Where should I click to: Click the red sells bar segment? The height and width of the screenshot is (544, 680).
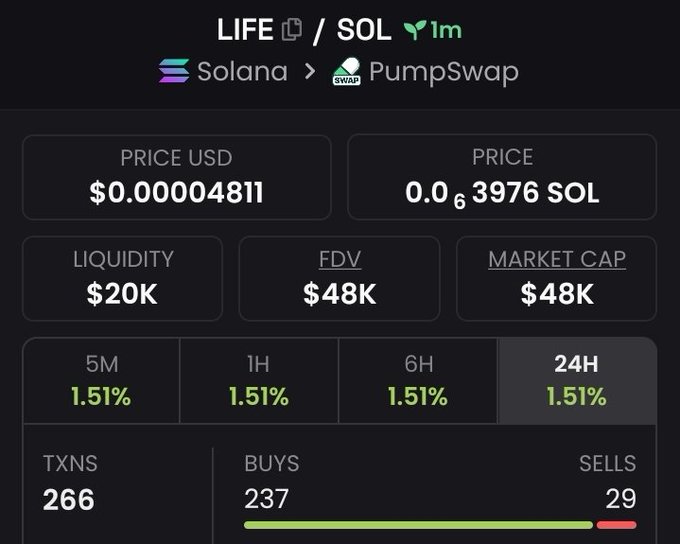tap(617, 525)
